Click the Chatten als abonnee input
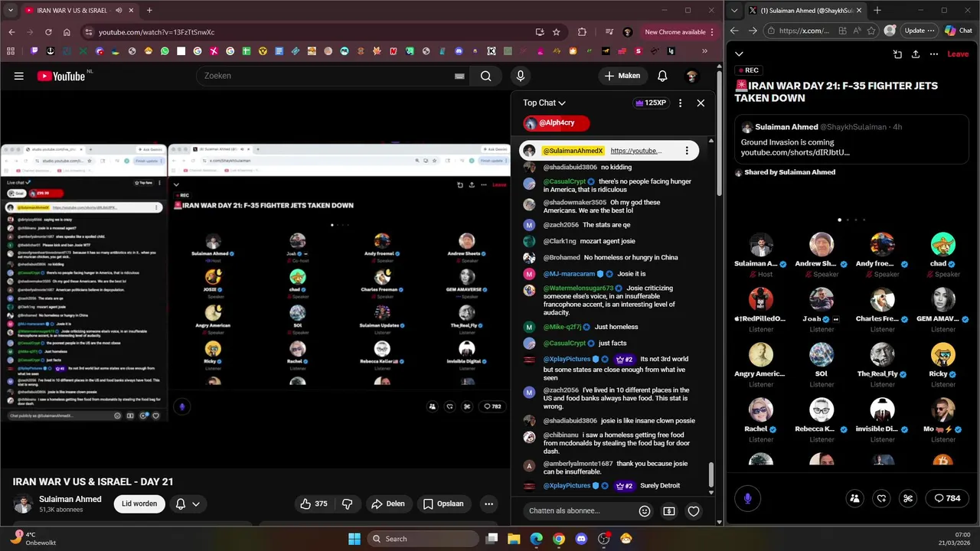The width and height of the screenshot is (980, 551). coord(580,511)
